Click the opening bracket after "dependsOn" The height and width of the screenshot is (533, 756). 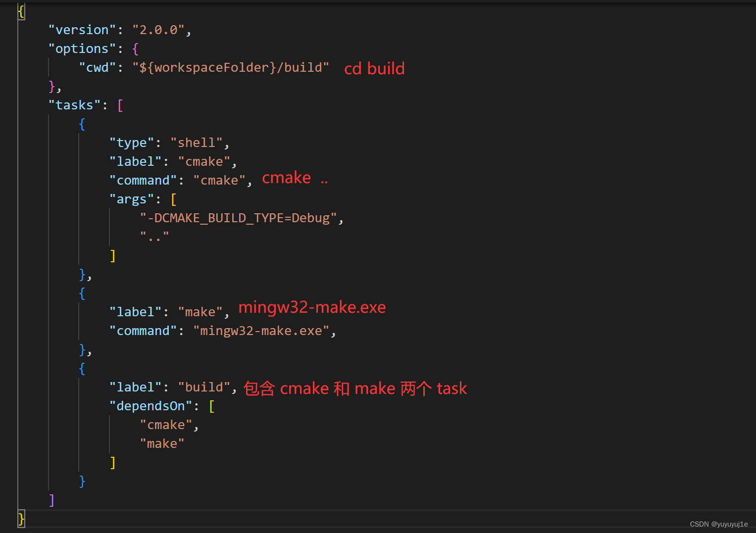point(212,406)
